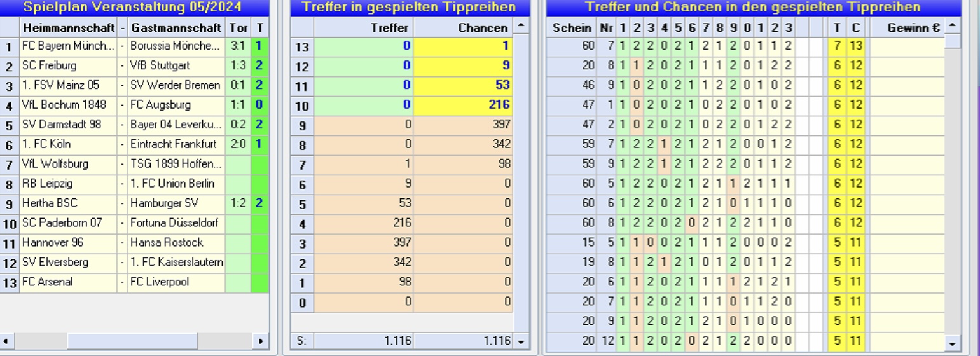980x356 pixels.
Task: Click the Gewinn € column header
Action: 907,27
